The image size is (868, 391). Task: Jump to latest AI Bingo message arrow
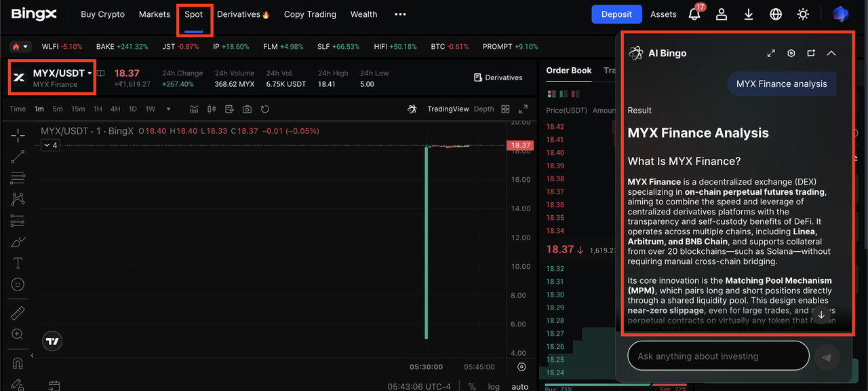[821, 315]
